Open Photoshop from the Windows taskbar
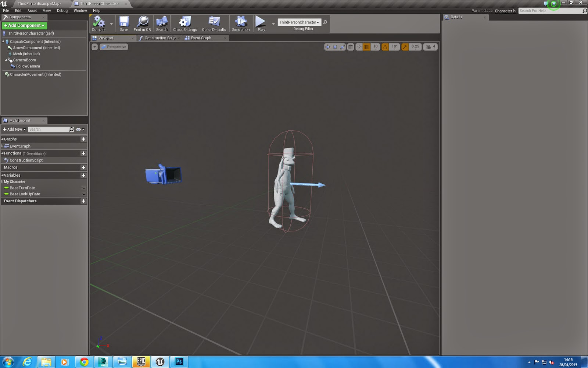The height and width of the screenshot is (368, 588). tap(179, 362)
